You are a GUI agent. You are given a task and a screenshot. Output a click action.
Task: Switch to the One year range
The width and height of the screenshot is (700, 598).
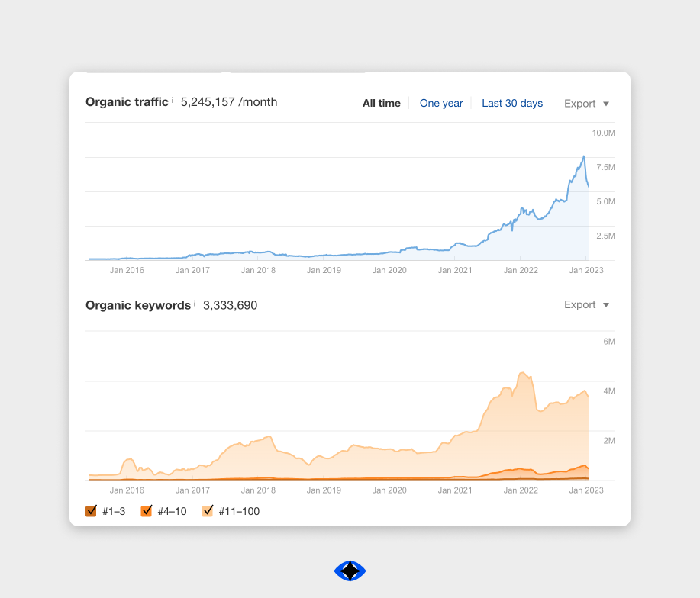pyautogui.click(x=441, y=104)
